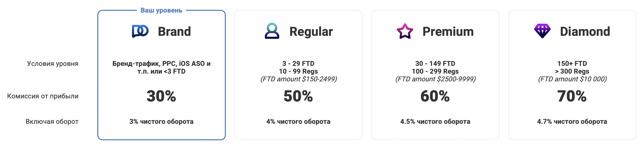The image size is (644, 149).
Task: Click the Regular level person icon
Action: [272, 31]
